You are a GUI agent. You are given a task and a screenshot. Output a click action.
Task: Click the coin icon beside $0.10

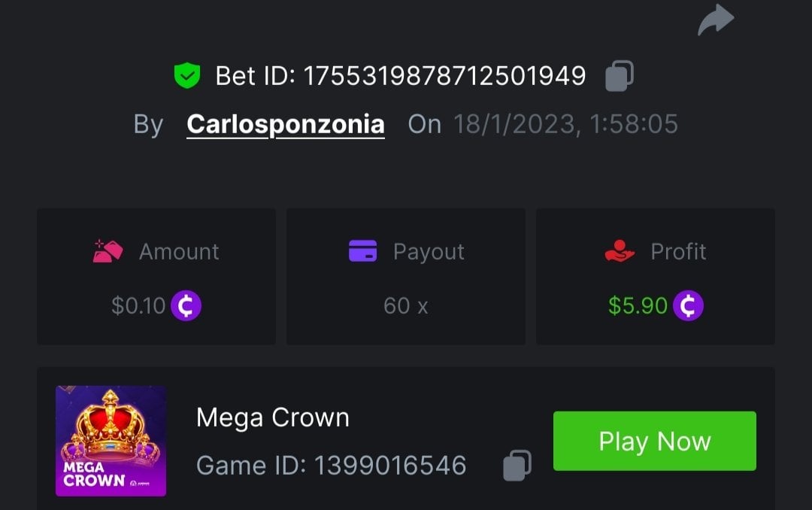coord(186,306)
